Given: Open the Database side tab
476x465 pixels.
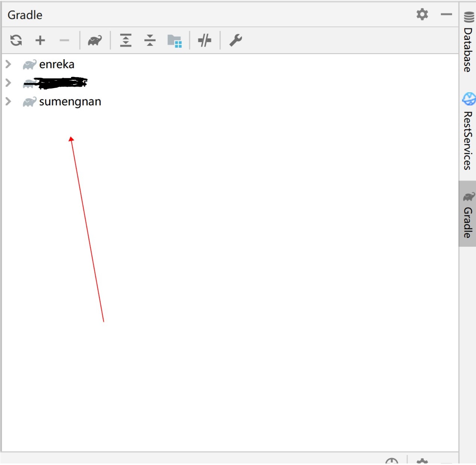Looking at the screenshot, I should tap(468, 42).
